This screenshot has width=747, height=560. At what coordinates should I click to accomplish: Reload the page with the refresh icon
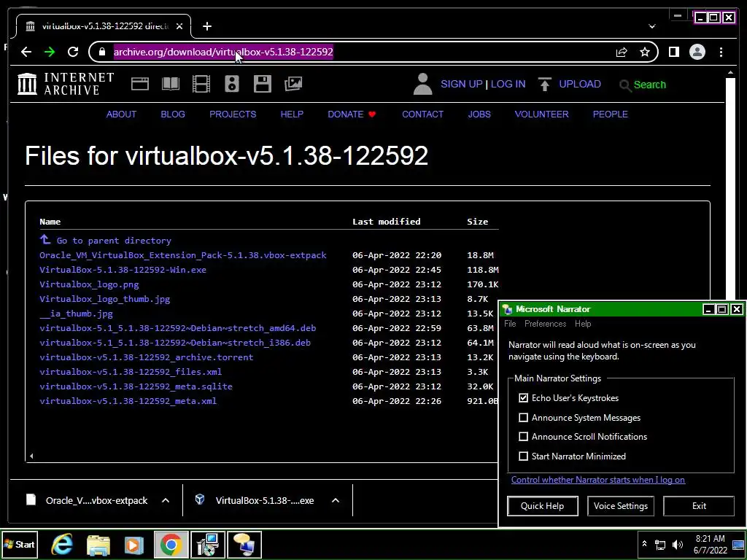pos(73,52)
